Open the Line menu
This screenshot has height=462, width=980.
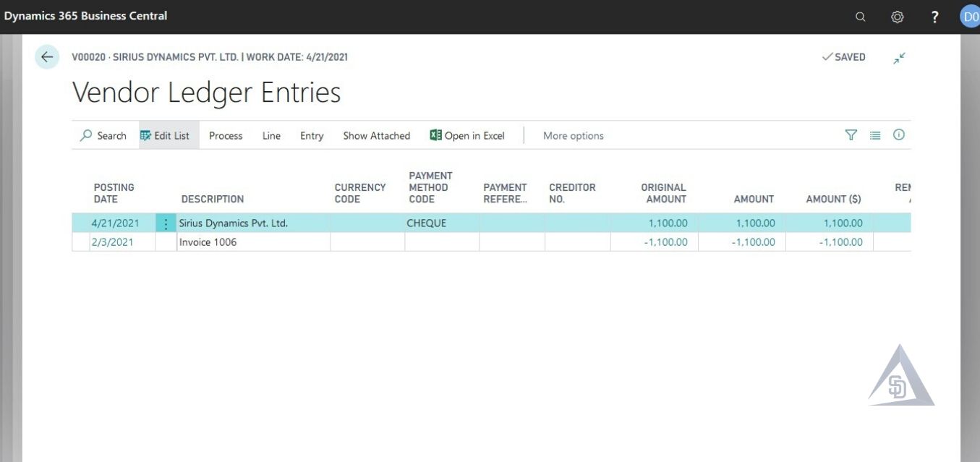pyautogui.click(x=270, y=135)
